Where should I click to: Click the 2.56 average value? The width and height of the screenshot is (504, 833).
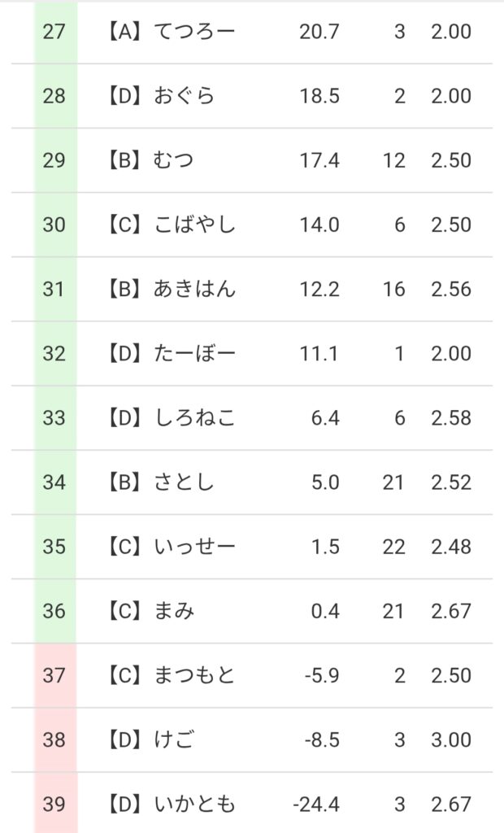451,290
